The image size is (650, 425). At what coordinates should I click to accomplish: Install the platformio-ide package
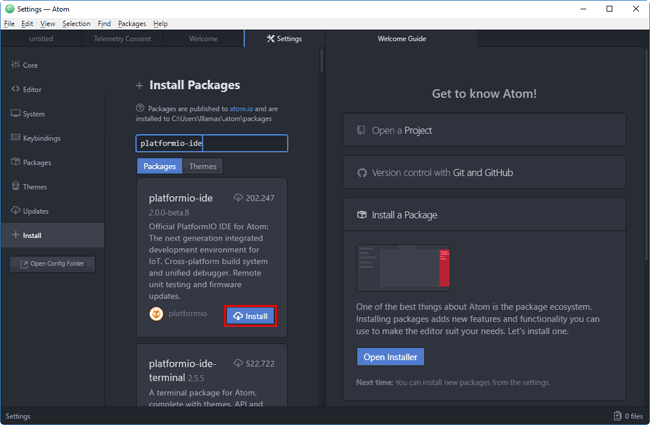pos(250,316)
